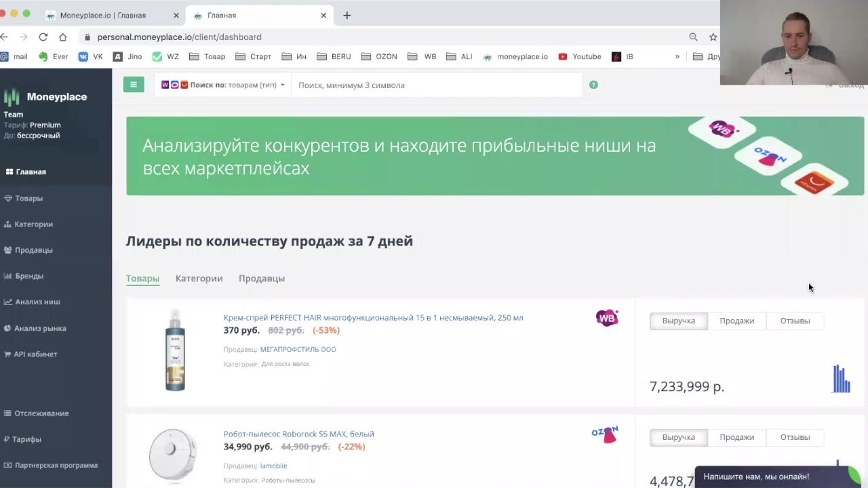868x488 pixels.
Task: Select Отзывы for PERFECT HAIR product
Action: pyautogui.click(x=795, y=321)
